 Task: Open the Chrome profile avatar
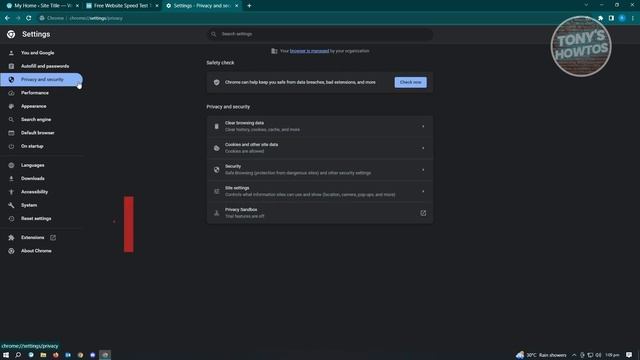(622, 18)
